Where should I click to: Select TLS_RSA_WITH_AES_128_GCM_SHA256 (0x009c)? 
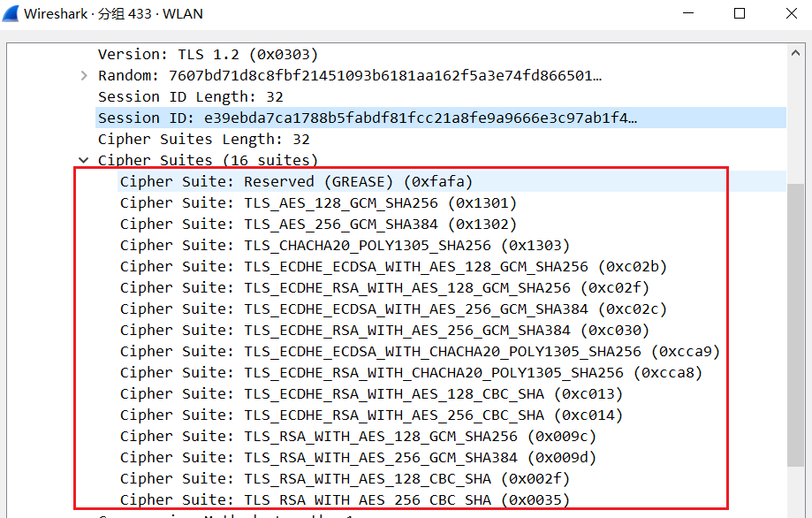pos(358,437)
